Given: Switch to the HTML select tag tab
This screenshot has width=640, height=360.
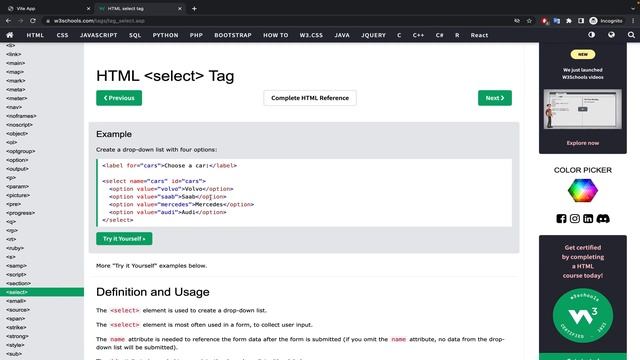Looking at the screenshot, I should pos(140,9).
